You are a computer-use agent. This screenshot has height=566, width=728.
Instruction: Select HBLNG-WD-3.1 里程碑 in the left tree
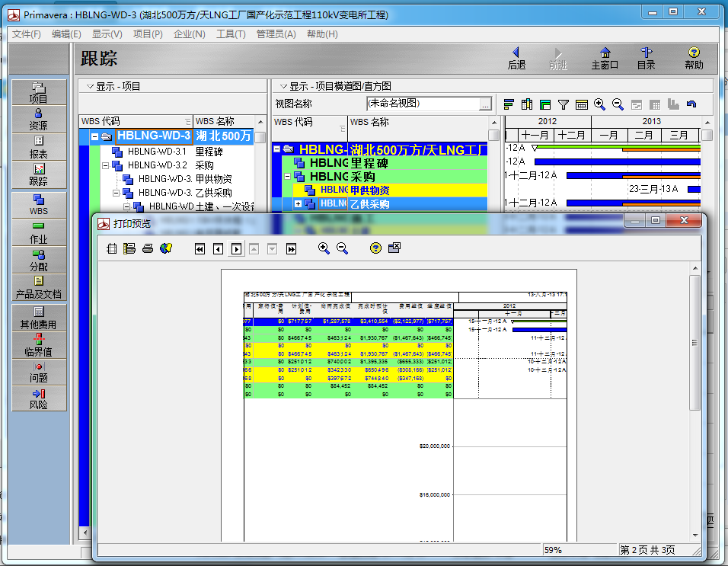pyautogui.click(x=175, y=152)
